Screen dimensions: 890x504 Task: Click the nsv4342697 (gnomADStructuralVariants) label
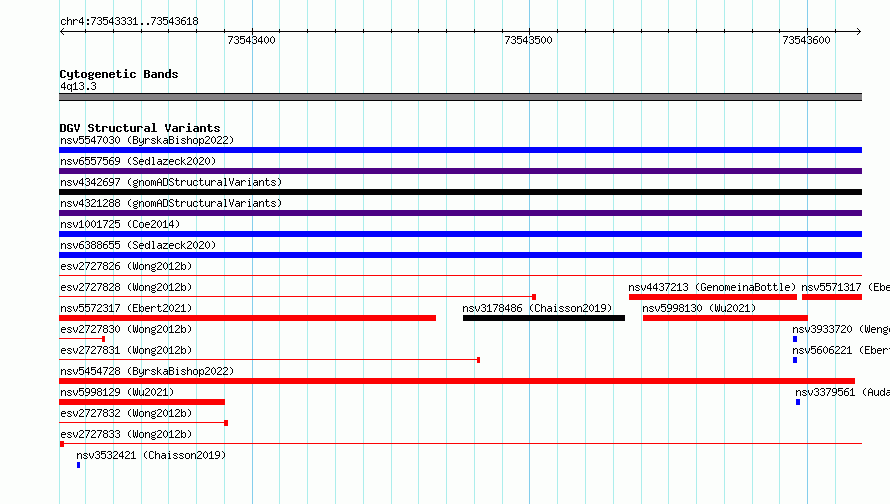[x=171, y=182]
